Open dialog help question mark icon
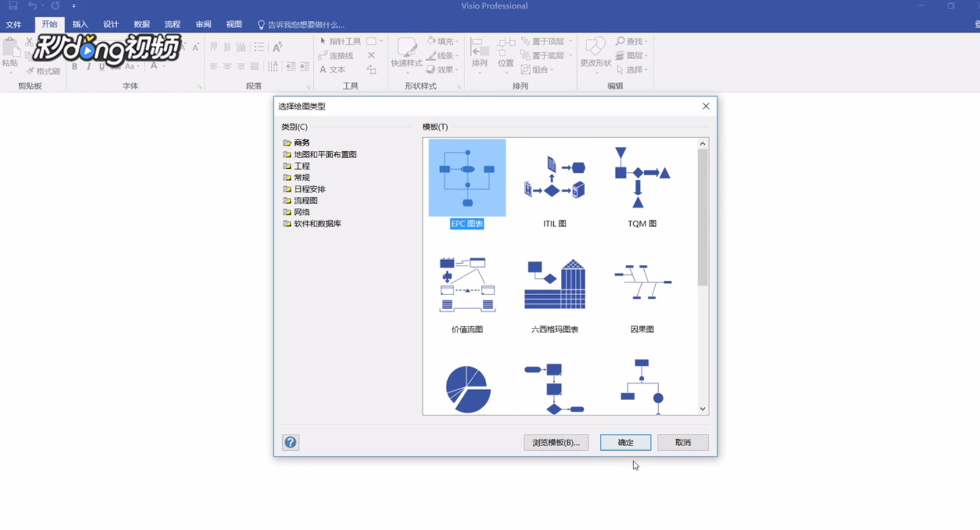 pos(290,442)
